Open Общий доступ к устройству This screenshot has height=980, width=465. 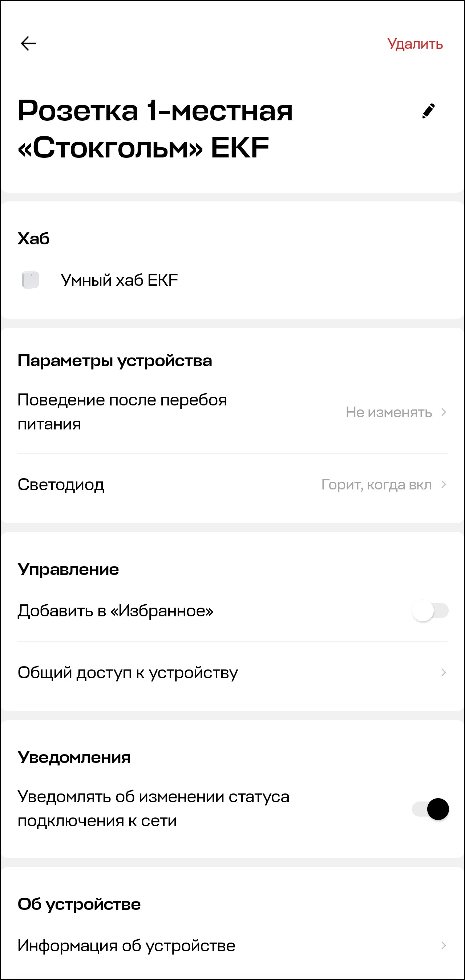click(x=128, y=673)
